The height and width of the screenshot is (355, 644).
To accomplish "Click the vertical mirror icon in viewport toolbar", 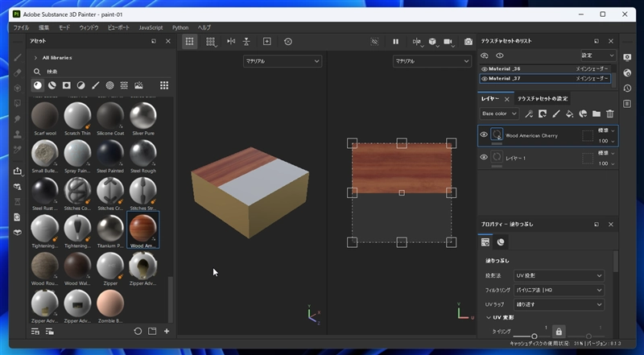I will 246,42.
